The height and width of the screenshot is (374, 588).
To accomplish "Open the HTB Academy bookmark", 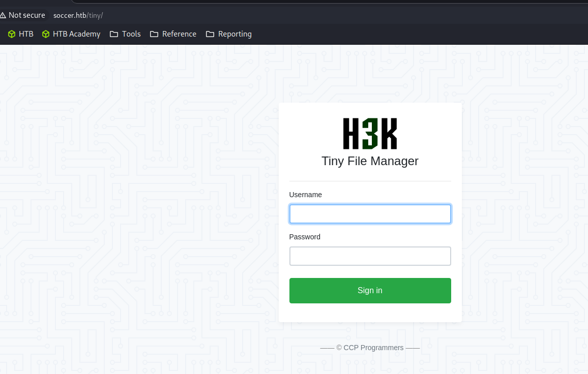I will pos(71,34).
